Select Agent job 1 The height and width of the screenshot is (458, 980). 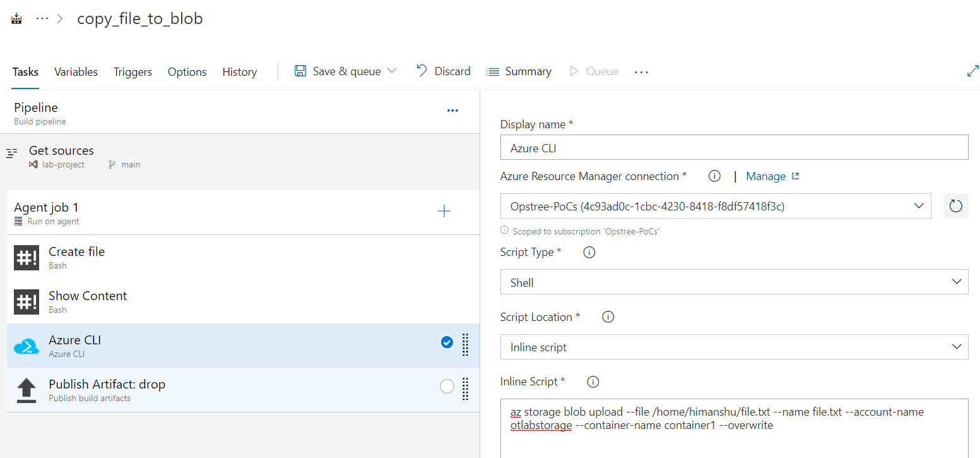tap(243, 212)
